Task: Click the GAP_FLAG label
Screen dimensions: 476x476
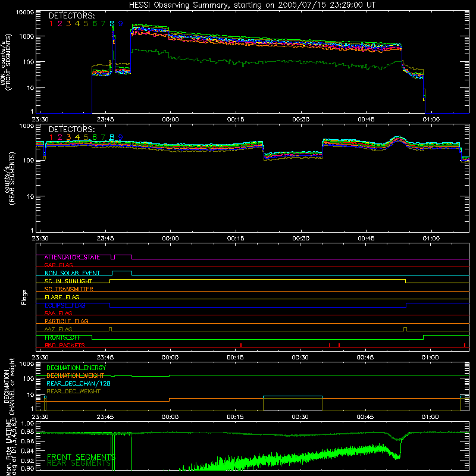Action: pos(58,265)
